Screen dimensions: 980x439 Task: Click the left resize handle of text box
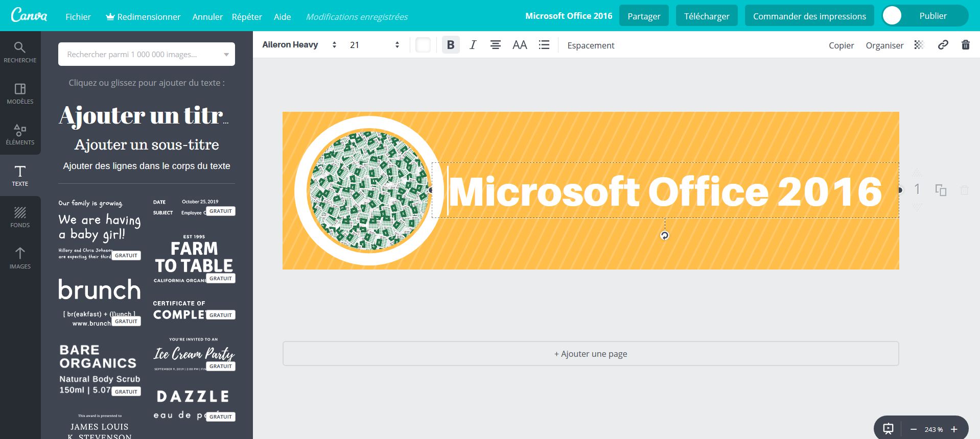click(x=431, y=190)
